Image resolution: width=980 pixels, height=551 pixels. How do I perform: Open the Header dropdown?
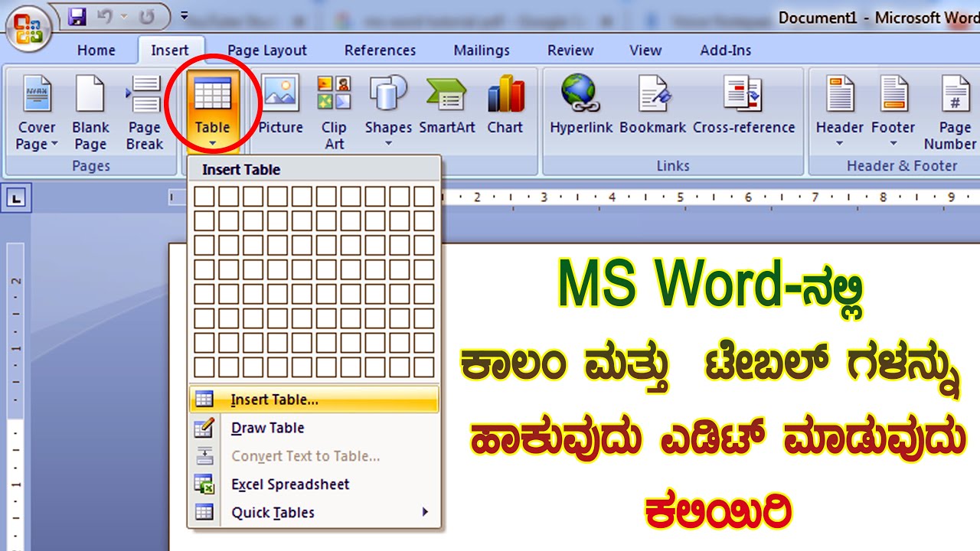[840, 112]
